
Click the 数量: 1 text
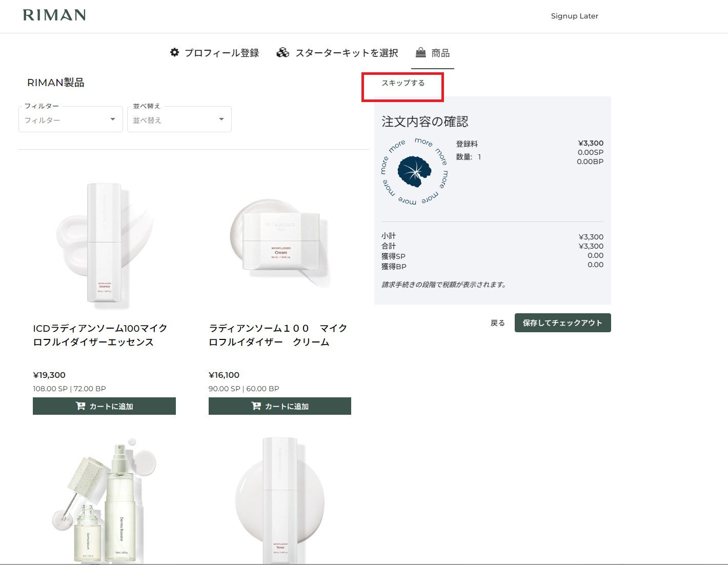pos(469,157)
